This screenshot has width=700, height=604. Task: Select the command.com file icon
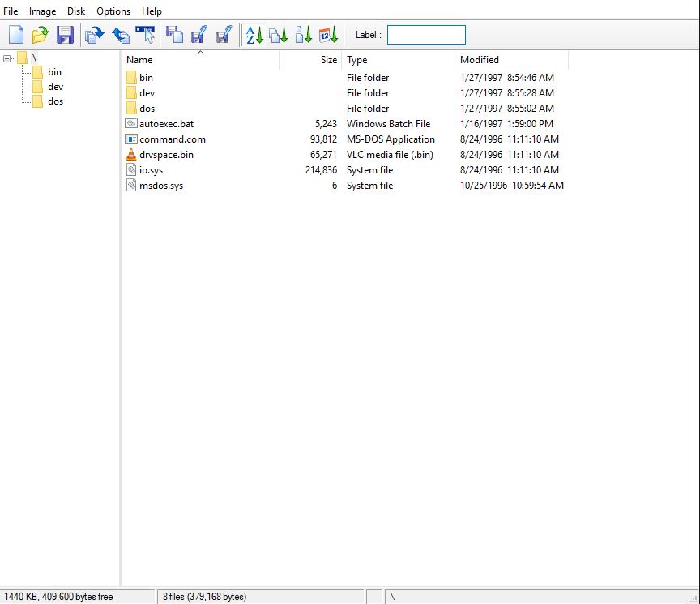pos(131,139)
